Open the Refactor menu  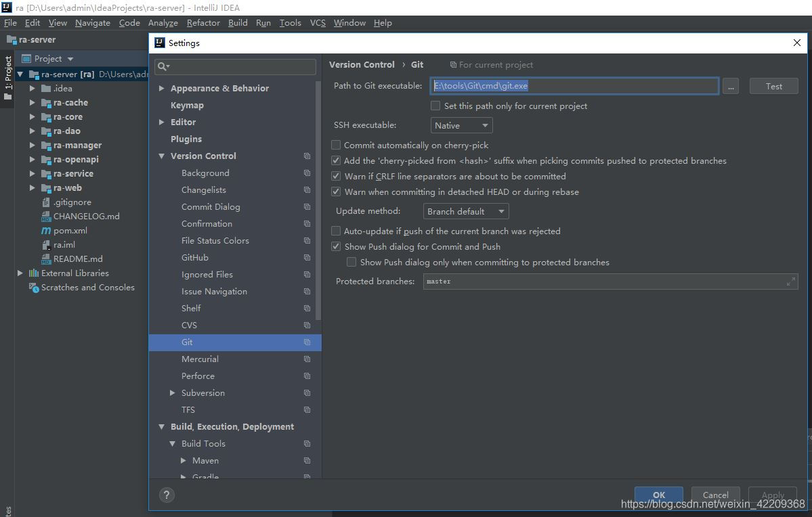pyautogui.click(x=203, y=23)
